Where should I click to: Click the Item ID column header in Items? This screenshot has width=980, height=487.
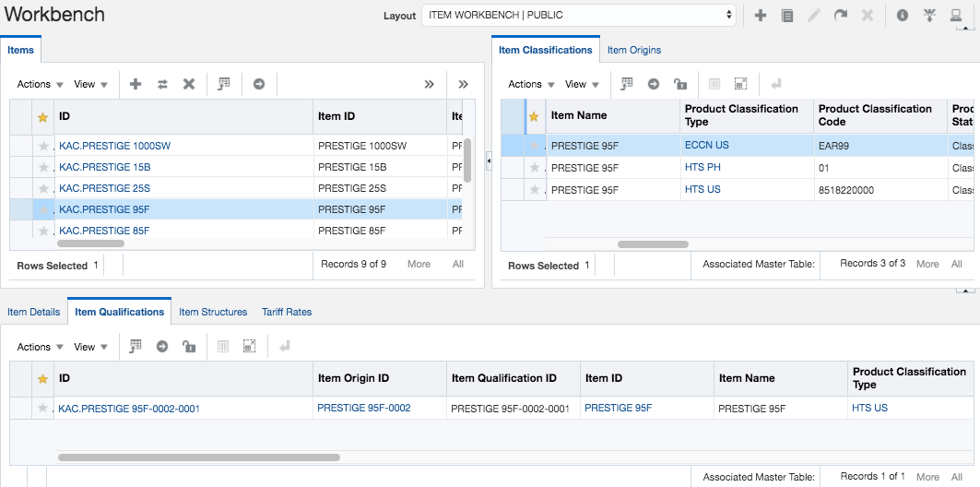tap(337, 116)
